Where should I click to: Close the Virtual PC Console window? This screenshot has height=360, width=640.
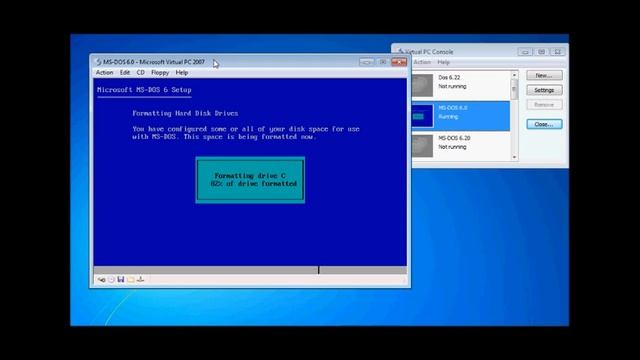tap(557, 52)
